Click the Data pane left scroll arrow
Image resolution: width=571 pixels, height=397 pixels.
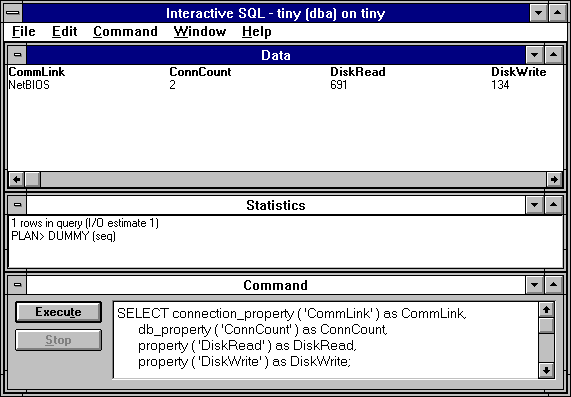[x=16, y=179]
